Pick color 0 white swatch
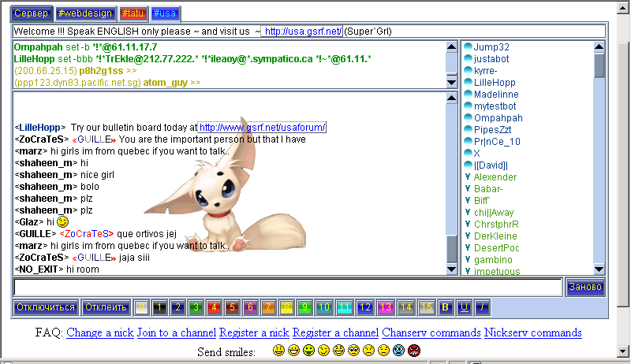631x364 pixels. [x=141, y=307]
